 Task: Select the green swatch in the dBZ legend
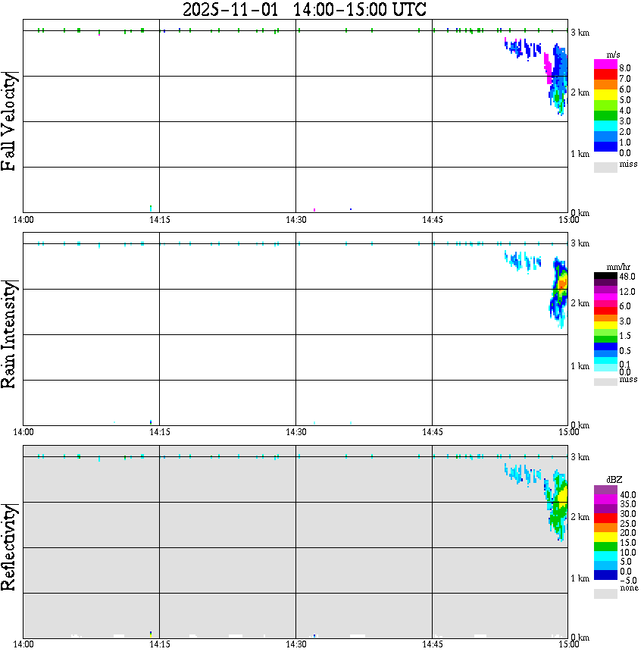(x=605, y=547)
